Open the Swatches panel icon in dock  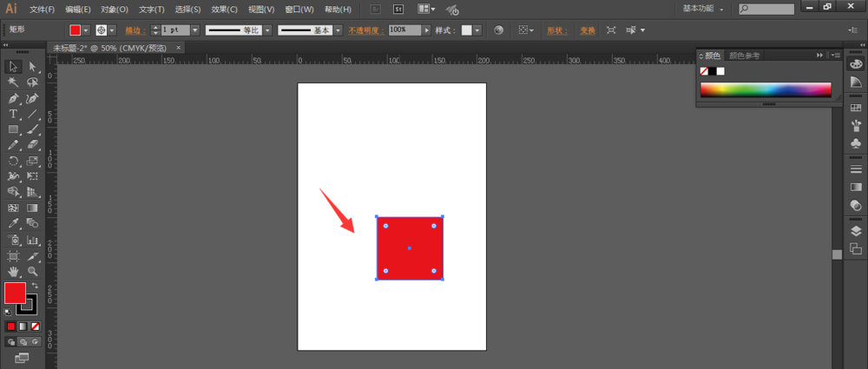[855, 108]
